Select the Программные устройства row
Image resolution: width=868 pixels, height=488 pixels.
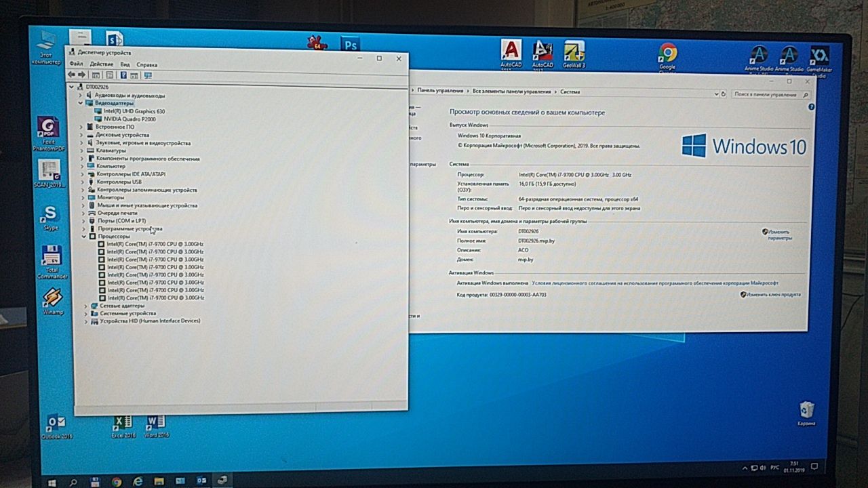coord(126,229)
